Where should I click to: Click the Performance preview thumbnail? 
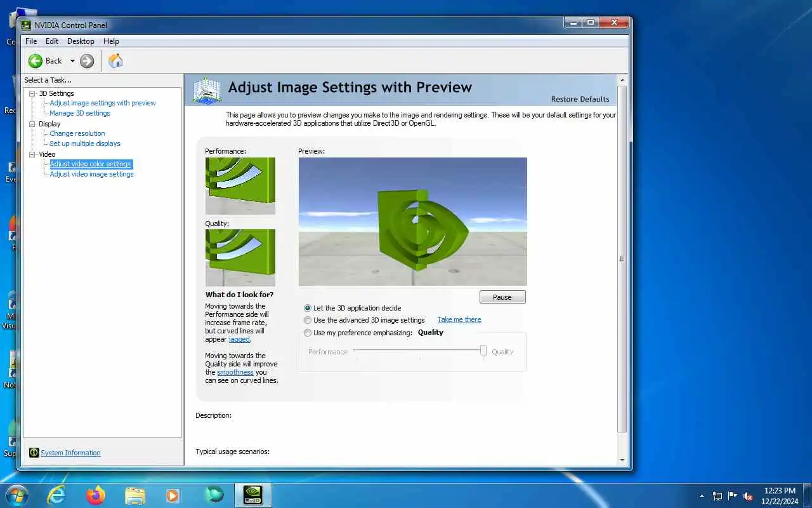(240, 185)
